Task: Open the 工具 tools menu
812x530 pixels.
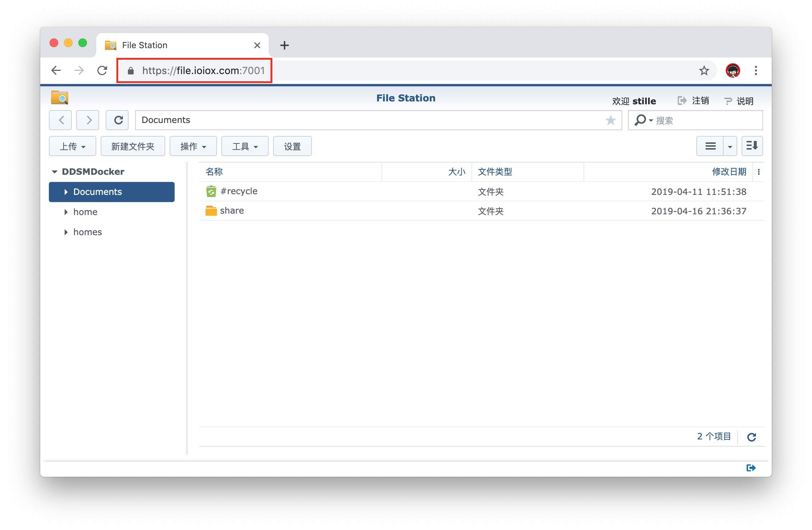Action: click(x=245, y=146)
